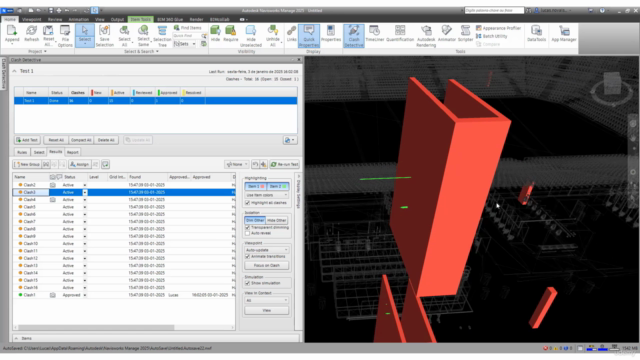Click Find Items in the ribbon
The width and height of the screenshot is (640, 360).
click(x=188, y=28)
